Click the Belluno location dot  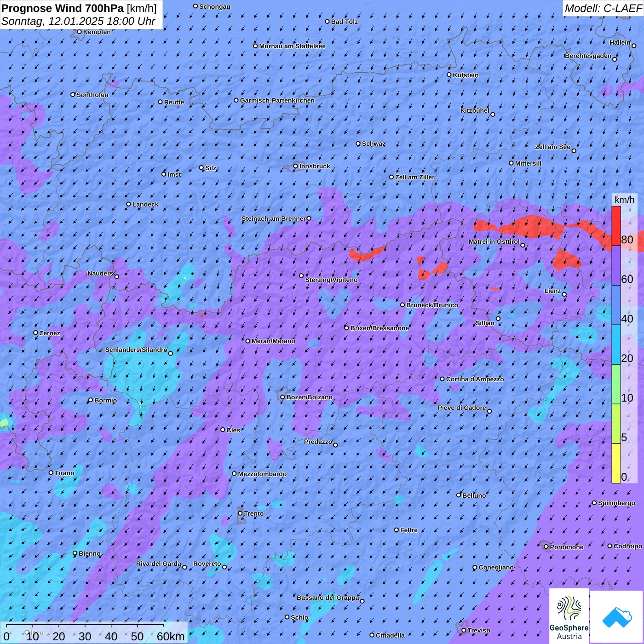pos(459,495)
